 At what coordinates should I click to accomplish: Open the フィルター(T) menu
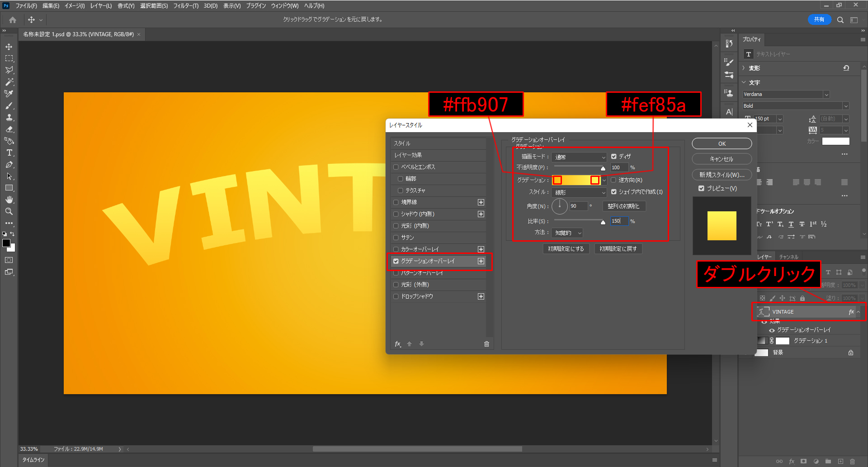point(185,6)
